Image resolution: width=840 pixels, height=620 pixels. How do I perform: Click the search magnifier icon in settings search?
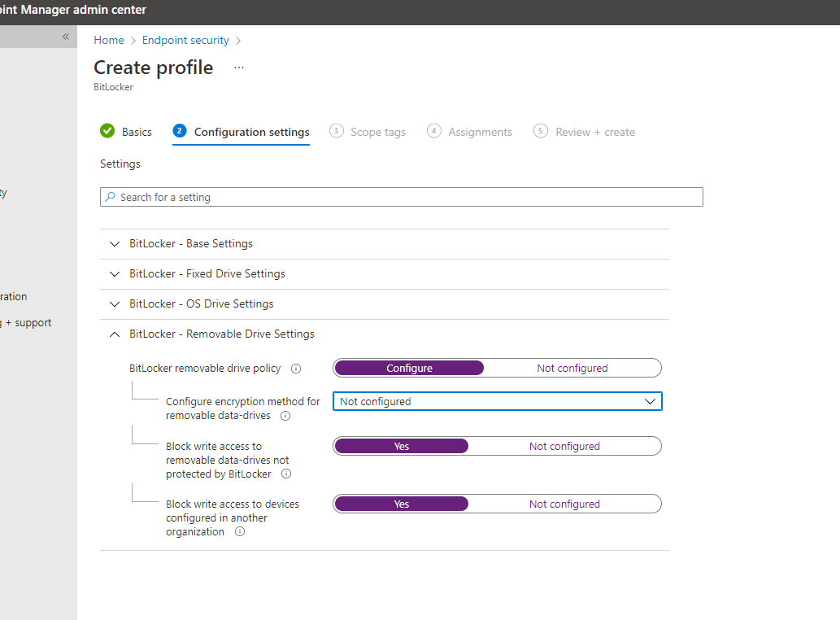coord(110,197)
